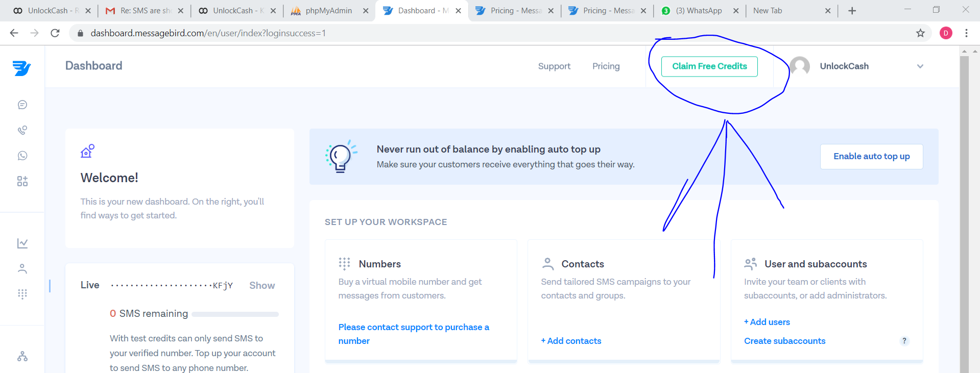The width and height of the screenshot is (980, 373).
Task: Click Create subaccounts link
Action: [x=784, y=341]
